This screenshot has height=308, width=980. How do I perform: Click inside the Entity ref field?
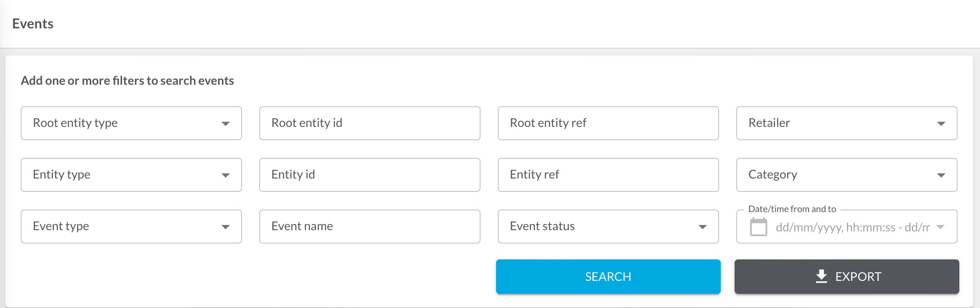pos(608,175)
